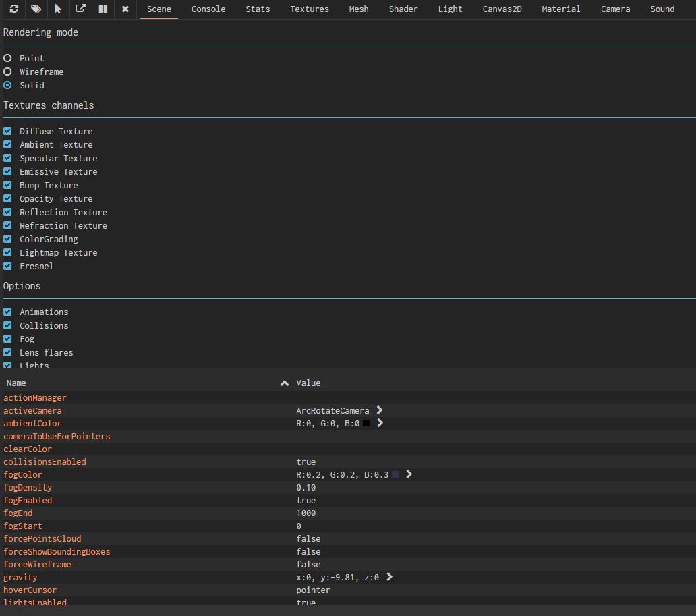Click the refresh icon in the toolbar

pyautogui.click(x=13, y=9)
